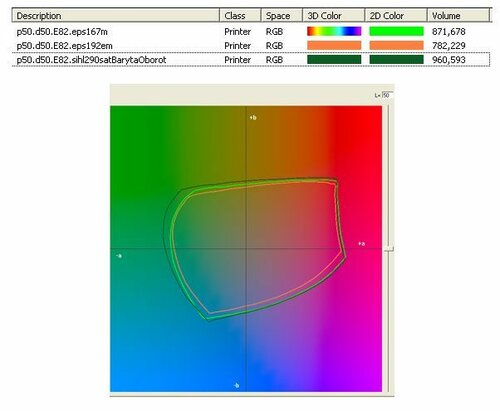Click the L value input field
Viewport: 500px width, 411px height.
pos(387,95)
